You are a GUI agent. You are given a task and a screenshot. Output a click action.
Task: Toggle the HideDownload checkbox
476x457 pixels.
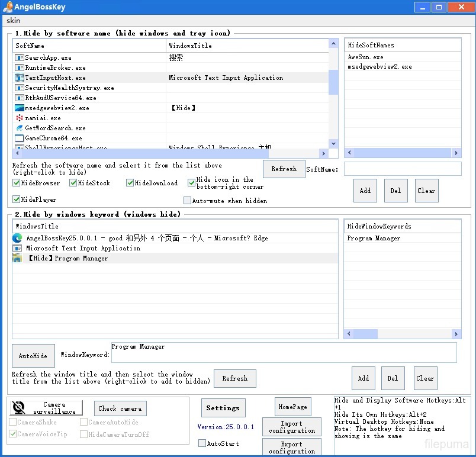pyautogui.click(x=130, y=183)
